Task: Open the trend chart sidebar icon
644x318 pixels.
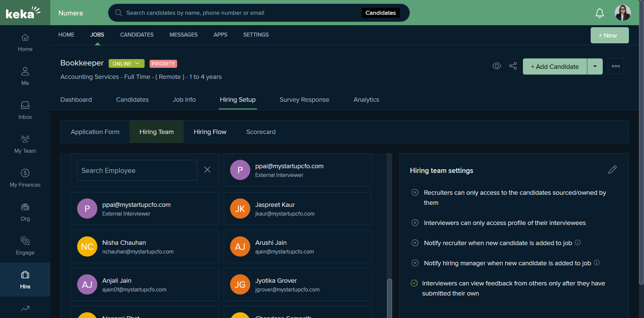Action: coord(25,308)
